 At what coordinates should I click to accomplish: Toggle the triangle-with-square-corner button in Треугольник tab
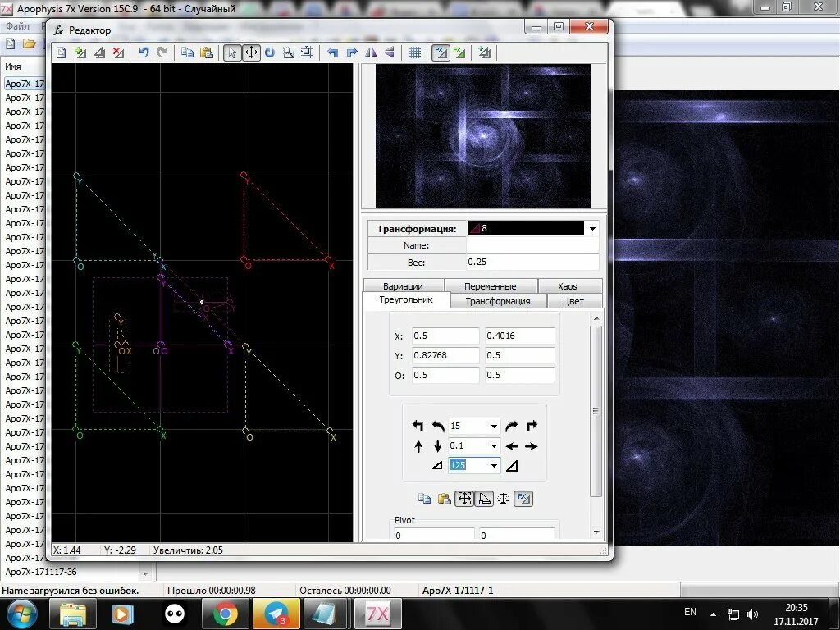point(484,499)
